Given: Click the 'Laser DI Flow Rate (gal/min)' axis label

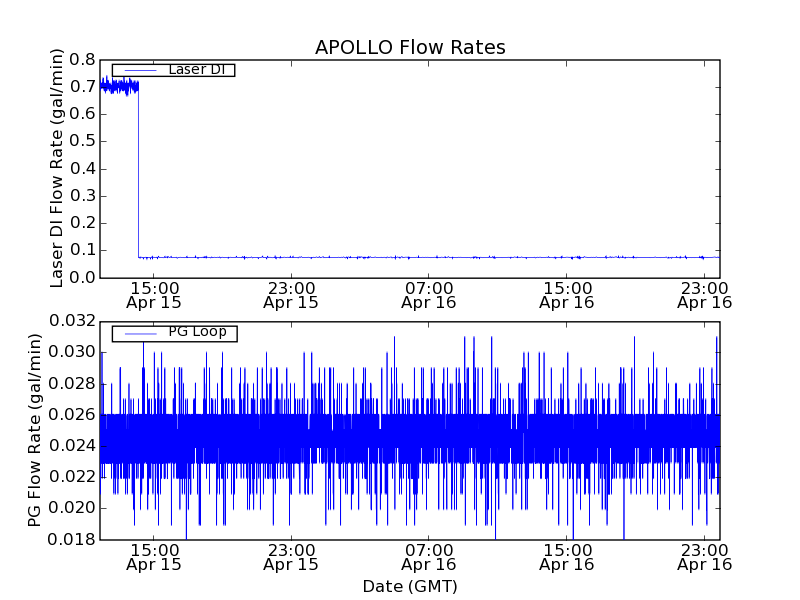Looking at the screenshot, I should click(57, 168).
